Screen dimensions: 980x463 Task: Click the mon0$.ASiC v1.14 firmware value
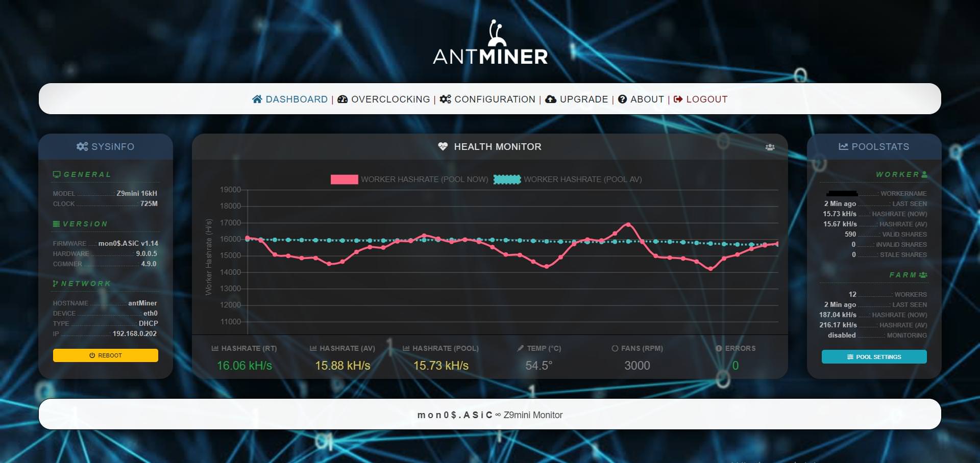(128, 243)
